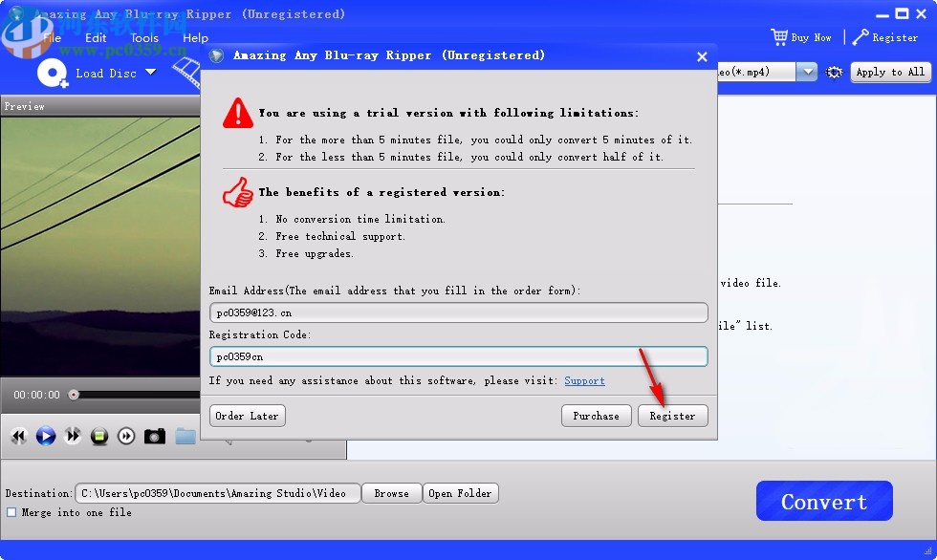Fast forward the preview playback

[73, 436]
